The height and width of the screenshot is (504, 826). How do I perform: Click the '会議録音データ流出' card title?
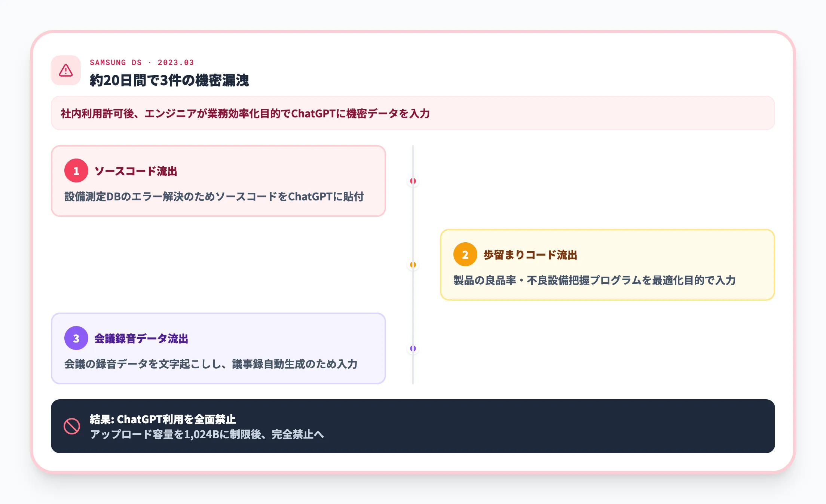pos(141,338)
